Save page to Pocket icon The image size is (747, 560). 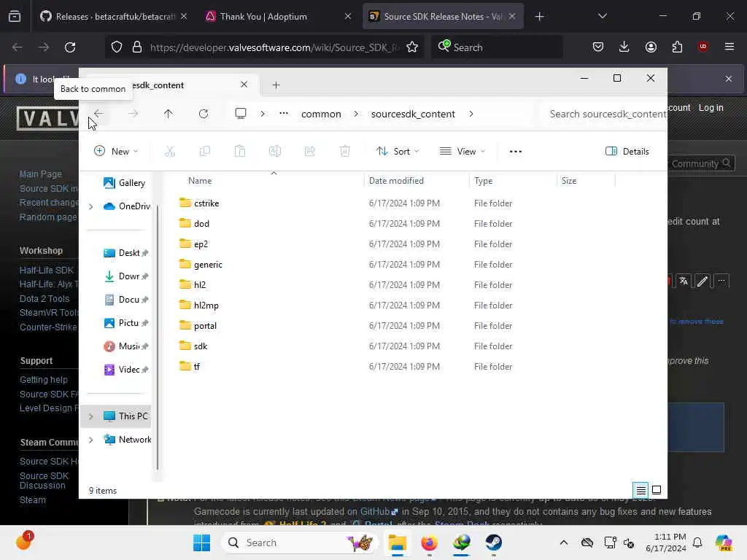point(598,47)
